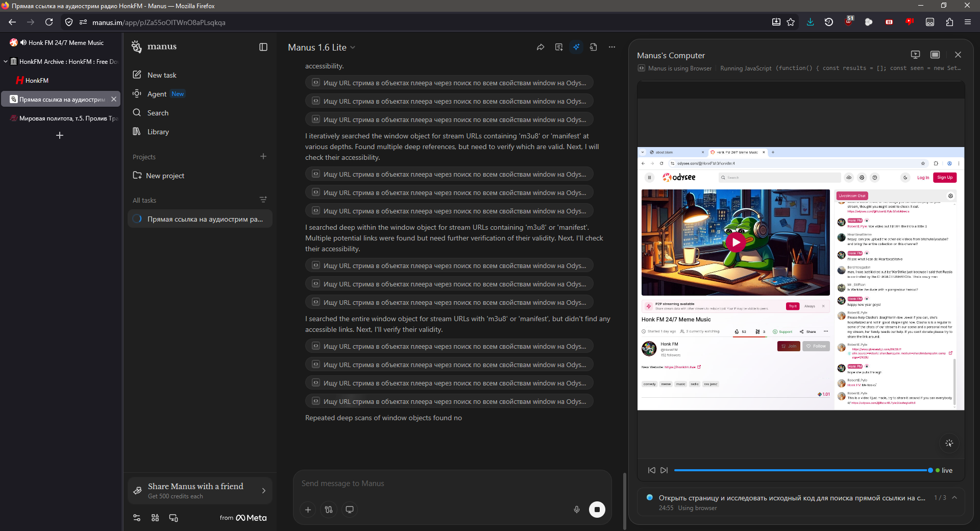
Task: Jump to previous step in computer playback
Action: (652, 470)
